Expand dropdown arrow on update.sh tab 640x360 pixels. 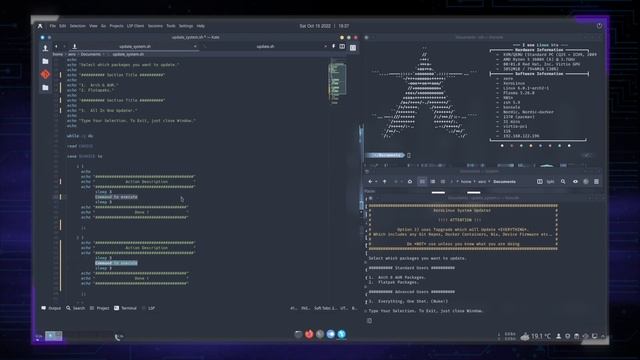click(325, 47)
